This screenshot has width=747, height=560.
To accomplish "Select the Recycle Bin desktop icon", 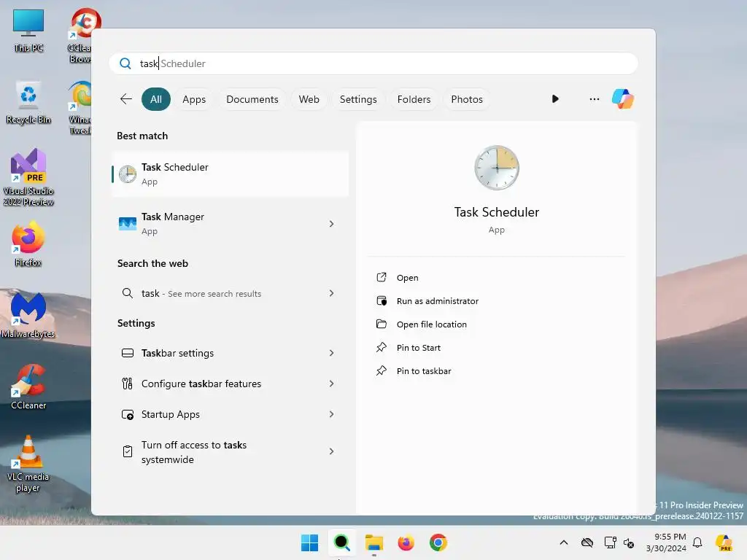I will coord(28,102).
